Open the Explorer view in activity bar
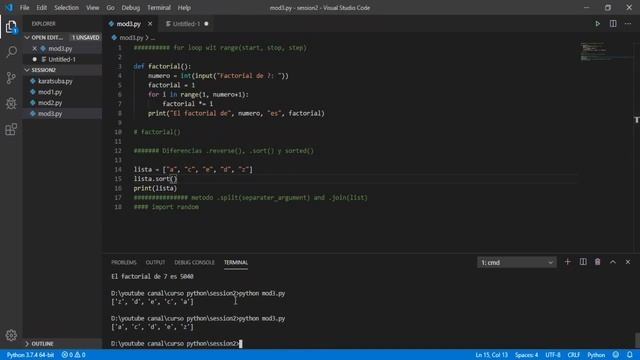Viewport: 640px width, 360px height. 11,27
